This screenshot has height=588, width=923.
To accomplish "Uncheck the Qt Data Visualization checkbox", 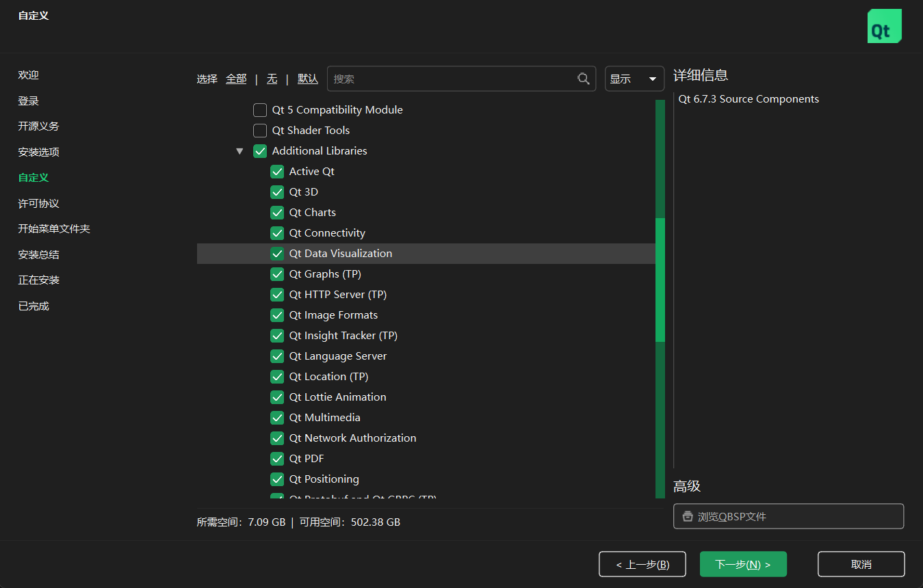I will click(277, 254).
